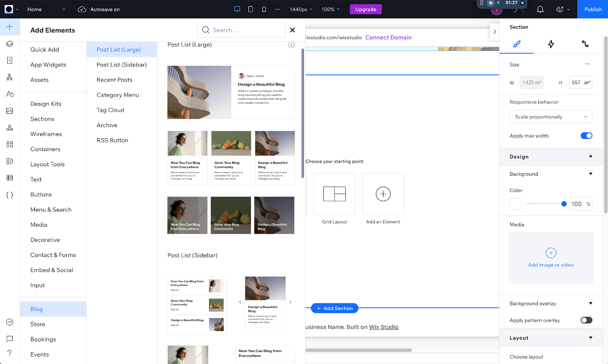Click the height 557 input field
This screenshot has width=608, height=364.
tap(581, 82)
